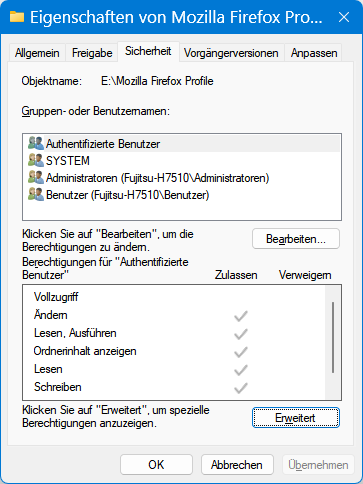Click the Authentifizierte Benutzer group icon

click(x=36, y=143)
